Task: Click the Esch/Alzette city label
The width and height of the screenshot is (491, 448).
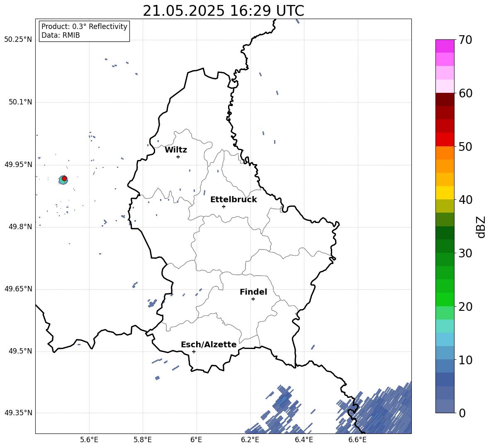Action: tap(209, 345)
